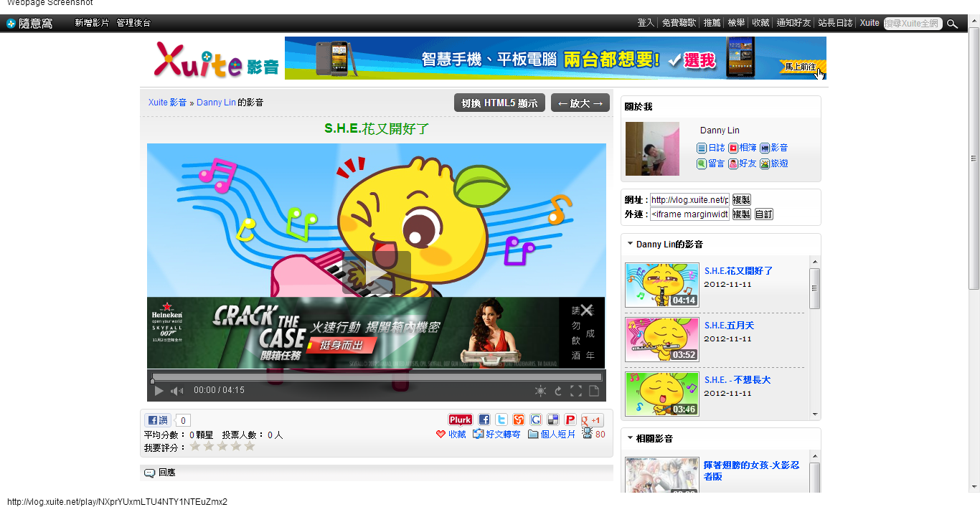This screenshot has width=980, height=507.
Task: Mute the video volume speaker icon
Action: pos(176,391)
